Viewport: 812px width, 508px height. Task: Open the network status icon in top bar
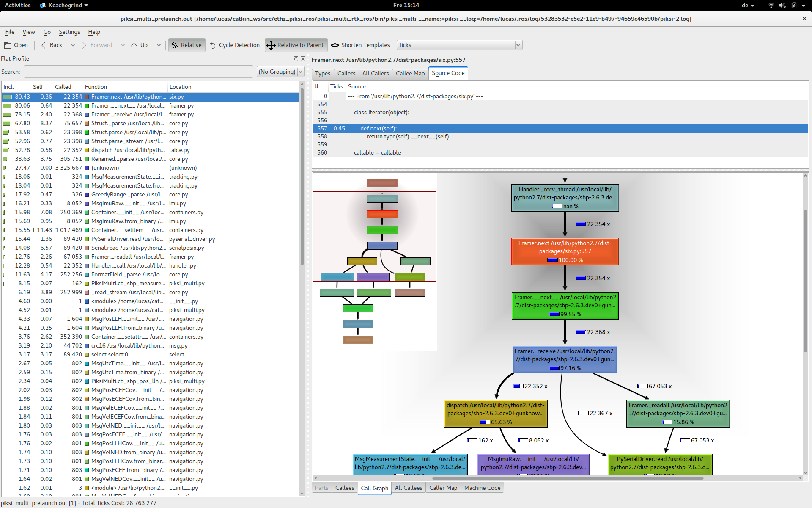point(771,5)
